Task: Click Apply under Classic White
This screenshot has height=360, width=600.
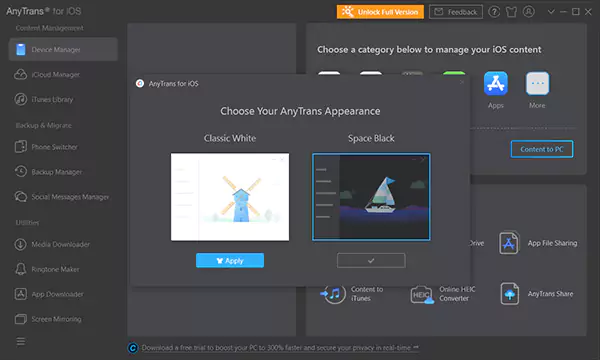Action: point(230,260)
